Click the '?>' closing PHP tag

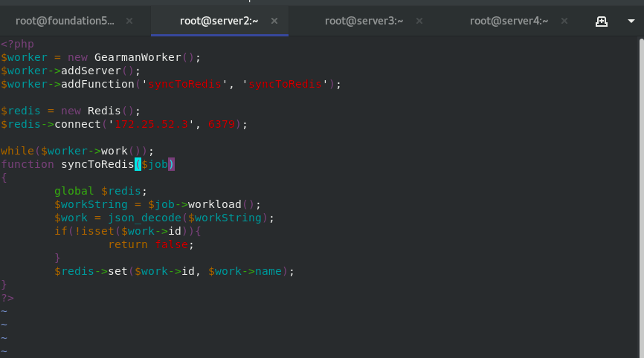(7, 298)
